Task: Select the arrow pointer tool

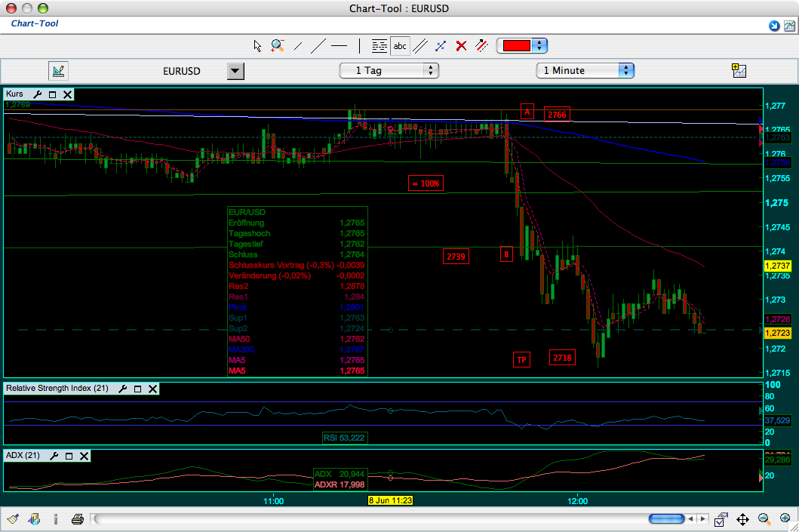Action: (x=257, y=46)
